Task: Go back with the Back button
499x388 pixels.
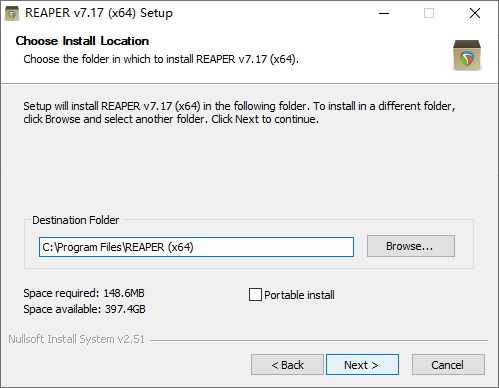Action: pos(287,365)
